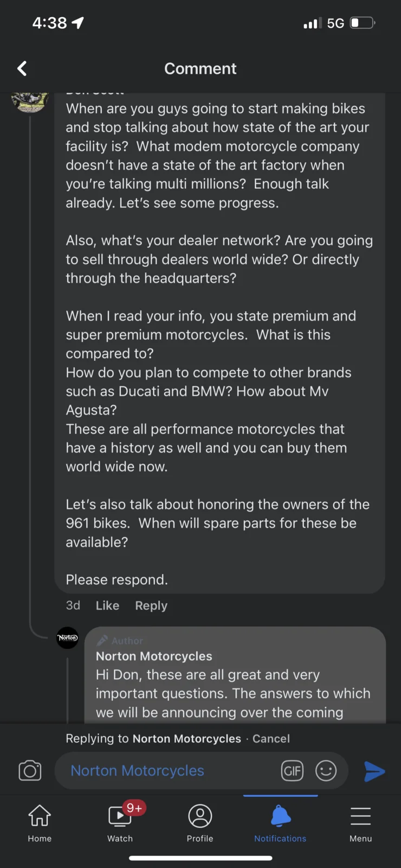Open the GIF picker in reply box
This screenshot has width=401, height=868.
pos(292,771)
